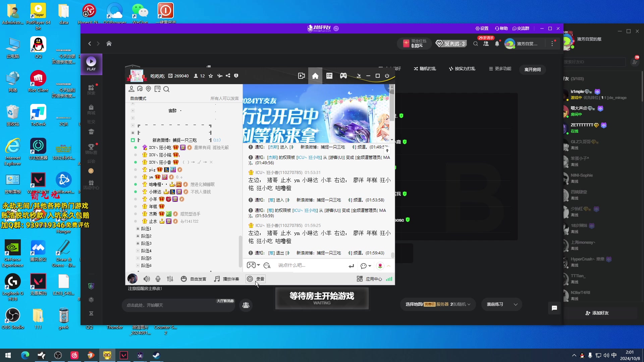Screen dimensions: 644x362
Task: Click the 现金红包 cash red packet button
Action: point(415,44)
